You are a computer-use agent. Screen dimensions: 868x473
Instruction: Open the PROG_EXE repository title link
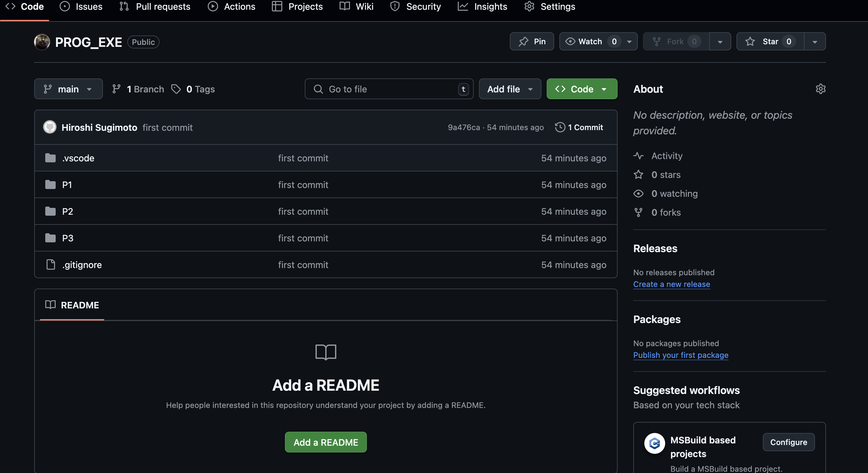click(88, 42)
